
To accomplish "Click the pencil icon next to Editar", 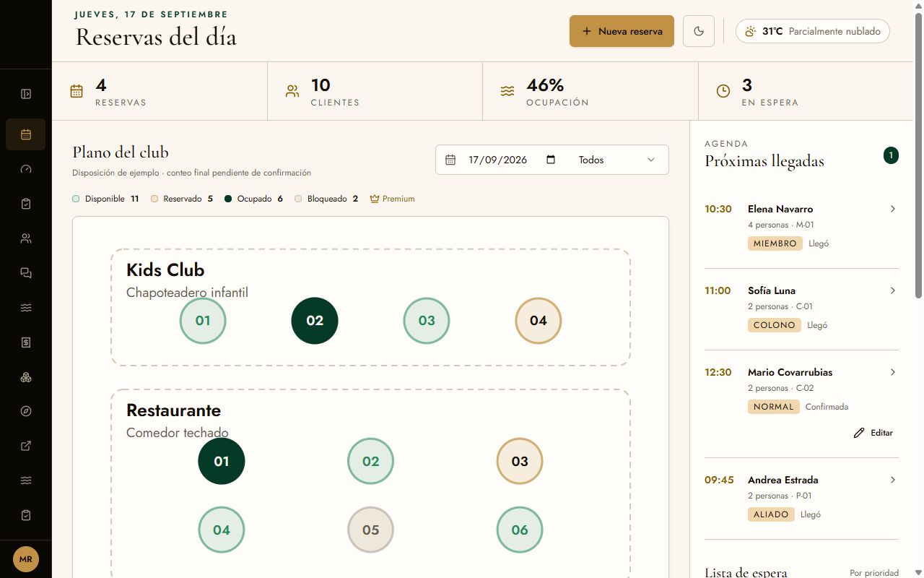I will pyautogui.click(x=859, y=433).
